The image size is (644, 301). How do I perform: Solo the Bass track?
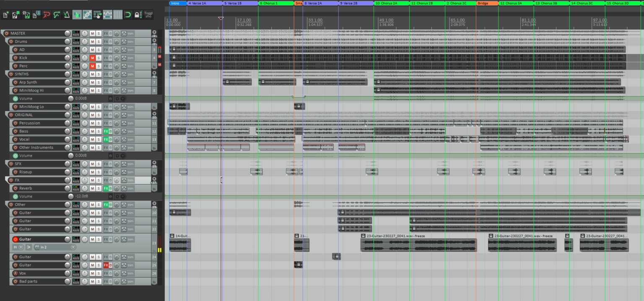click(99, 131)
